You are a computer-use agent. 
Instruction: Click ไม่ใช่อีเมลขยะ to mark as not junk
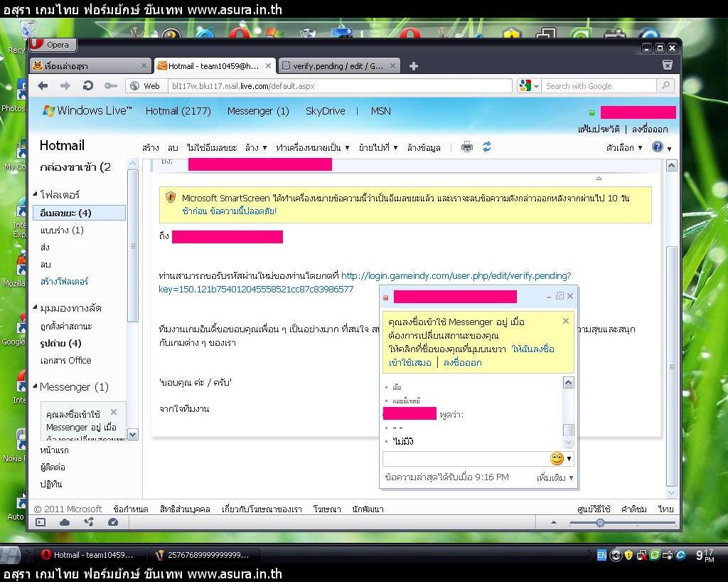[x=212, y=148]
